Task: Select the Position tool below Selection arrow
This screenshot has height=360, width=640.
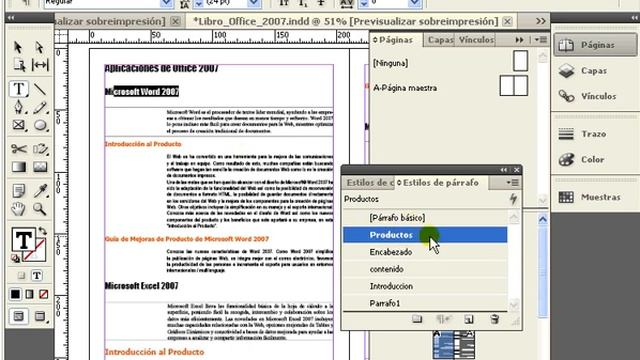Action: click(x=19, y=65)
